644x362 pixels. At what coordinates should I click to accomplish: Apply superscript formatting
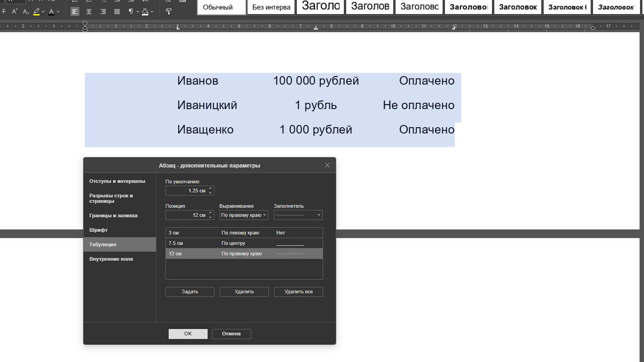[14, 11]
